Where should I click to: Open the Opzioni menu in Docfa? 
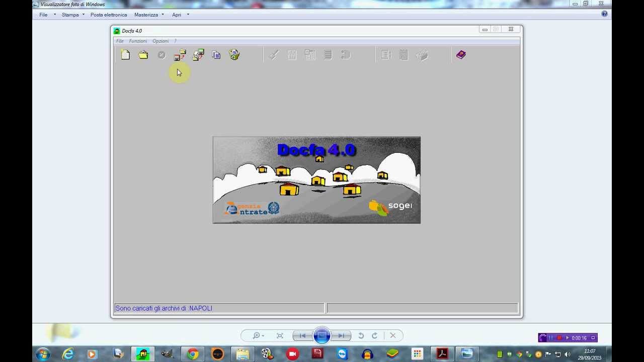160,41
